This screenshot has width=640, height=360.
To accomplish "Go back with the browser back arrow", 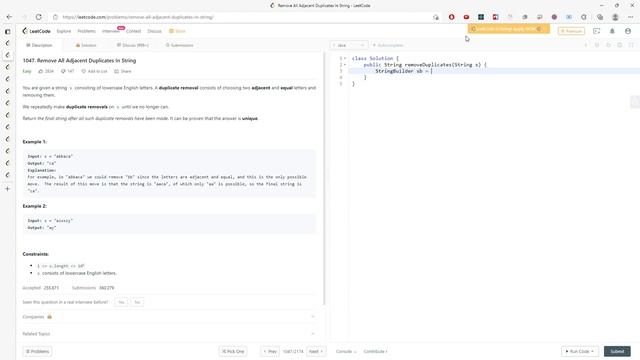I will click(x=9, y=17).
